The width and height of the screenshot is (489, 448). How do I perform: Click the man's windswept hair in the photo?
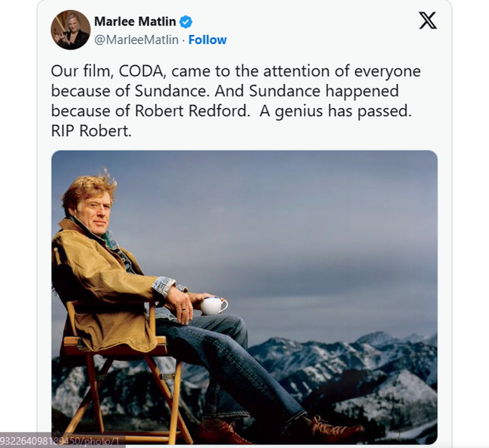coord(90,188)
